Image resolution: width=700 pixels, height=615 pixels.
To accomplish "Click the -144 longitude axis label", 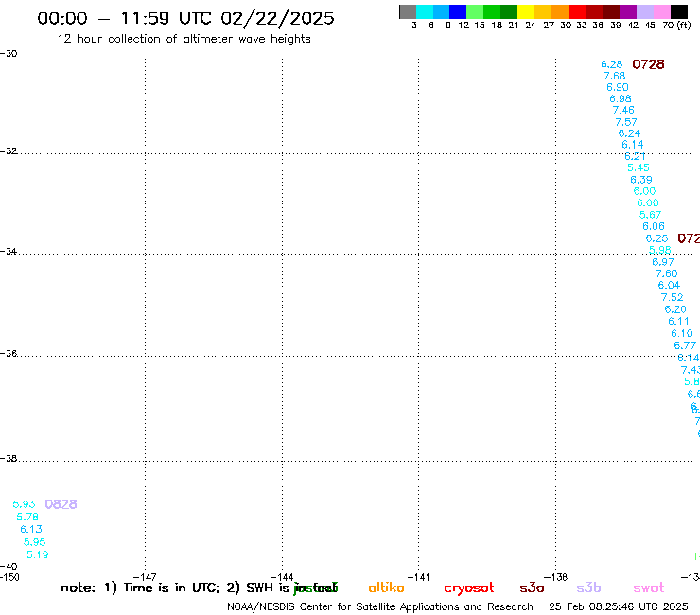I will 282,577.
